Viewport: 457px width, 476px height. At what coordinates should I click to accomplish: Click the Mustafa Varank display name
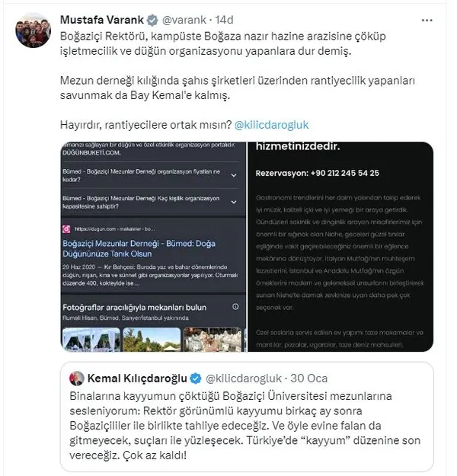click(102, 20)
